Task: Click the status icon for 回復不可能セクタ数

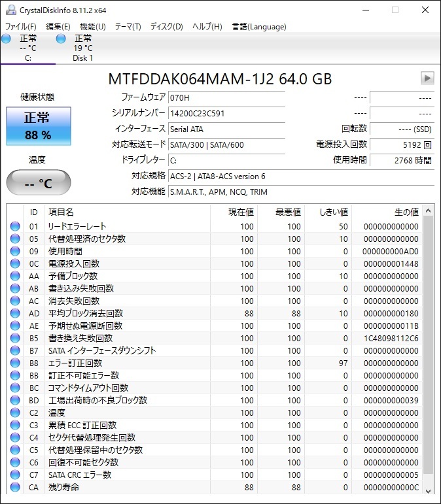Action: pos(15,463)
